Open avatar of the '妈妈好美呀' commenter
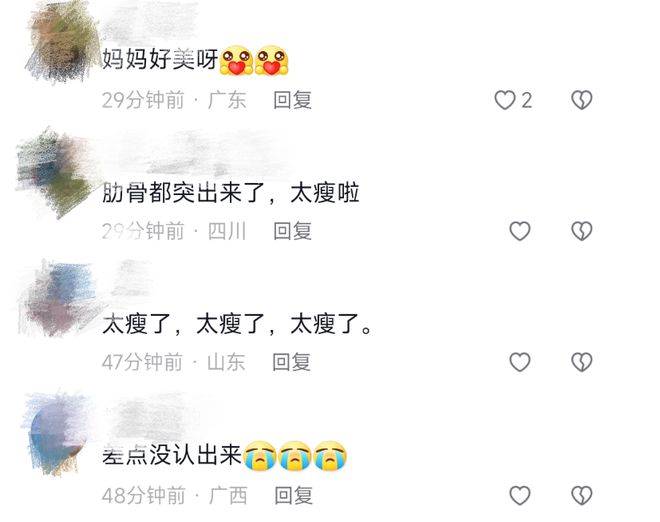 pos(61,42)
